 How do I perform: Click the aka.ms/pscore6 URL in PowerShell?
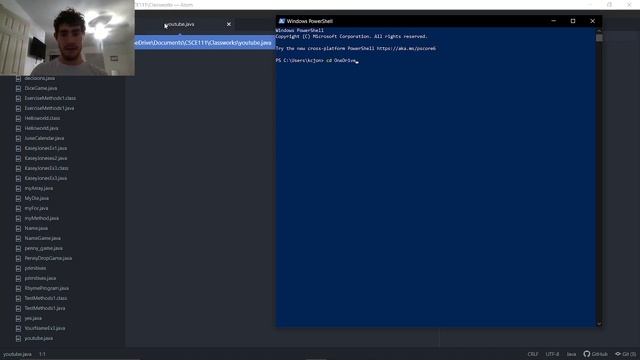click(406, 48)
